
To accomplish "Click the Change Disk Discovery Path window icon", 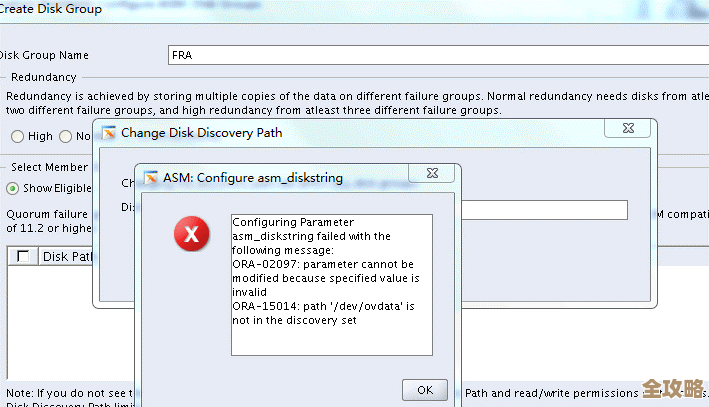I will coord(108,132).
